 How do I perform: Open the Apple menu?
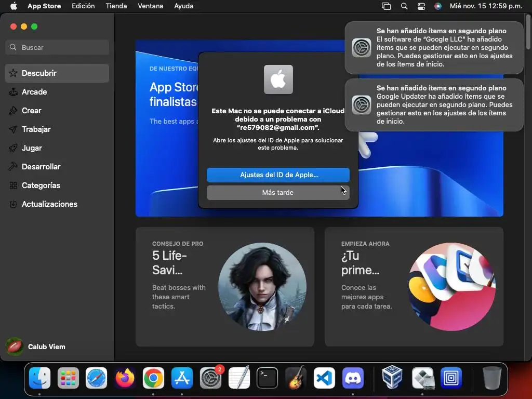click(x=13, y=6)
